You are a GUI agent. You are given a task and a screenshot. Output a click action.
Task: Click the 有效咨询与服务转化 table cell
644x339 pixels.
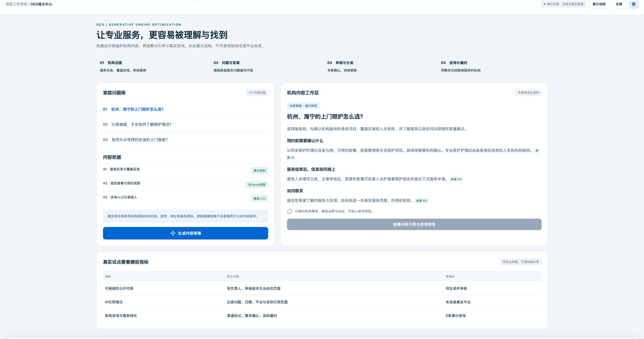(x=164, y=316)
